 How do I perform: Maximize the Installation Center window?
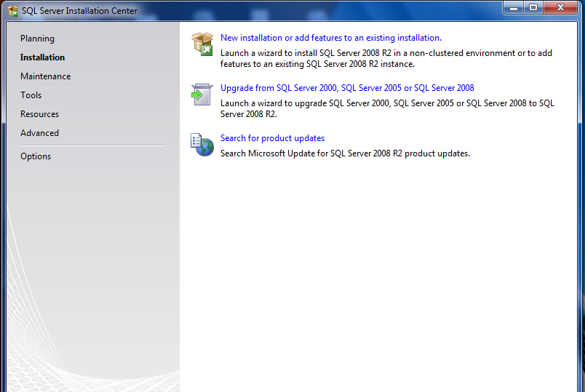tap(533, 8)
